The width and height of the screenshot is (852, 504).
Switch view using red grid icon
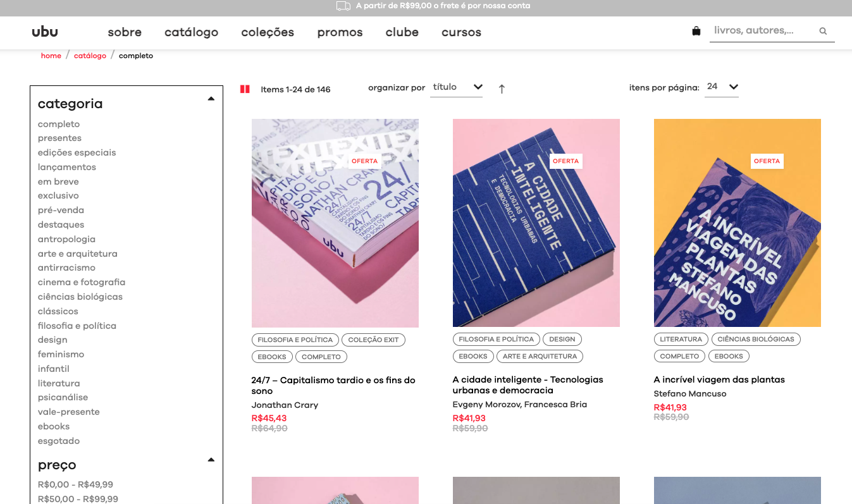245,89
